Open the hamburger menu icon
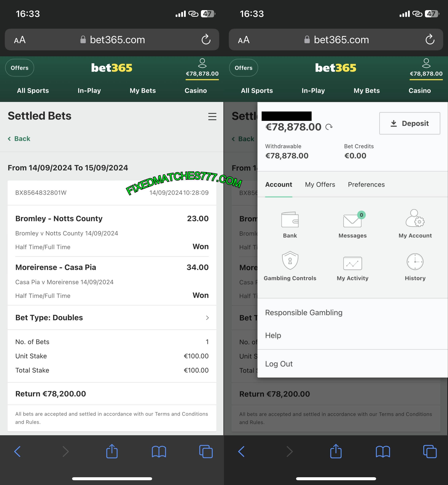 pos(212,117)
